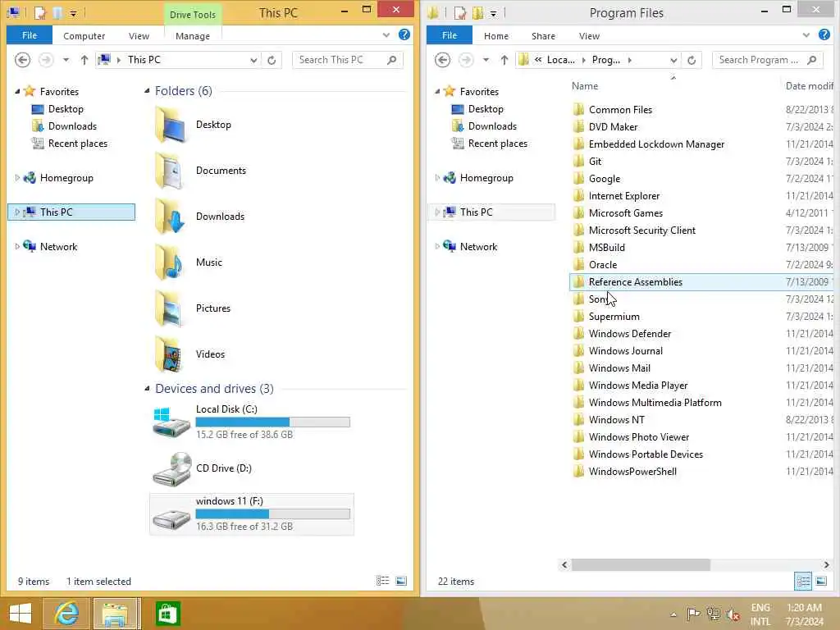This screenshot has height=630, width=840.
Task: Select Recent places in This PC sidebar
Action: point(78,144)
